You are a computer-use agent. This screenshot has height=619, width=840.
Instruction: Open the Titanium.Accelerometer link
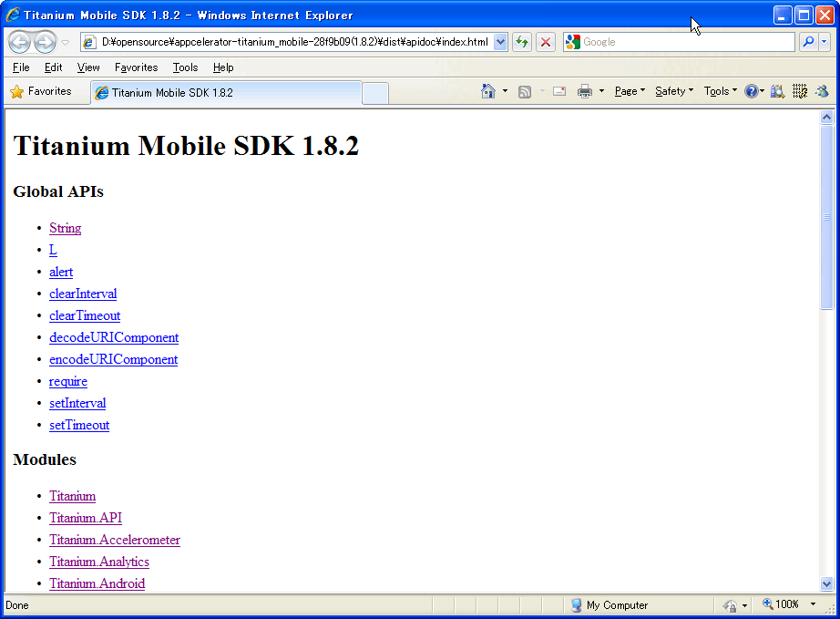pyautogui.click(x=115, y=541)
